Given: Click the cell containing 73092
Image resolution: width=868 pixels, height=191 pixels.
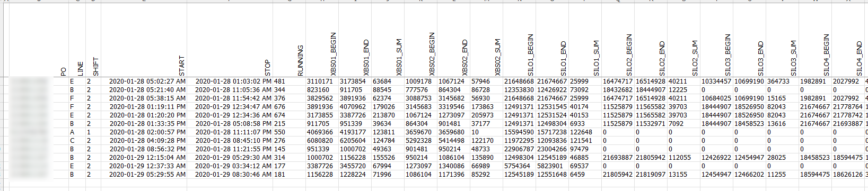Looking at the screenshot, I should click(x=585, y=90).
